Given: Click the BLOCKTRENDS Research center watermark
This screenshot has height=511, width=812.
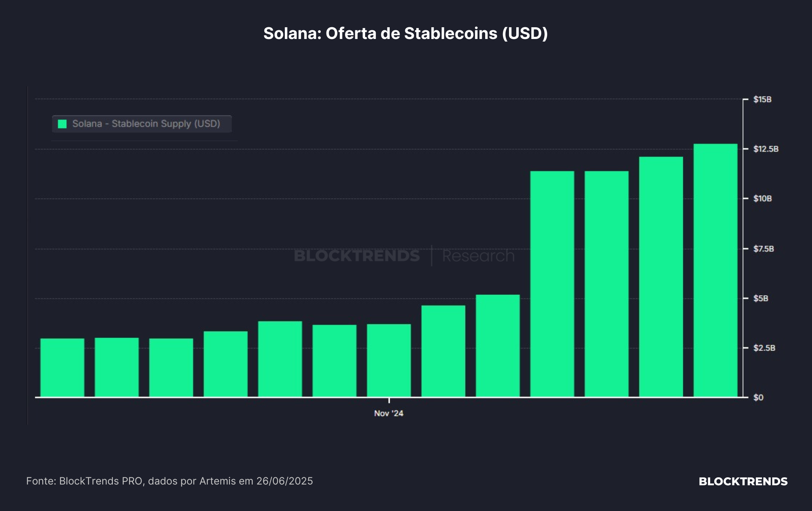Looking at the screenshot, I should tap(404, 256).
